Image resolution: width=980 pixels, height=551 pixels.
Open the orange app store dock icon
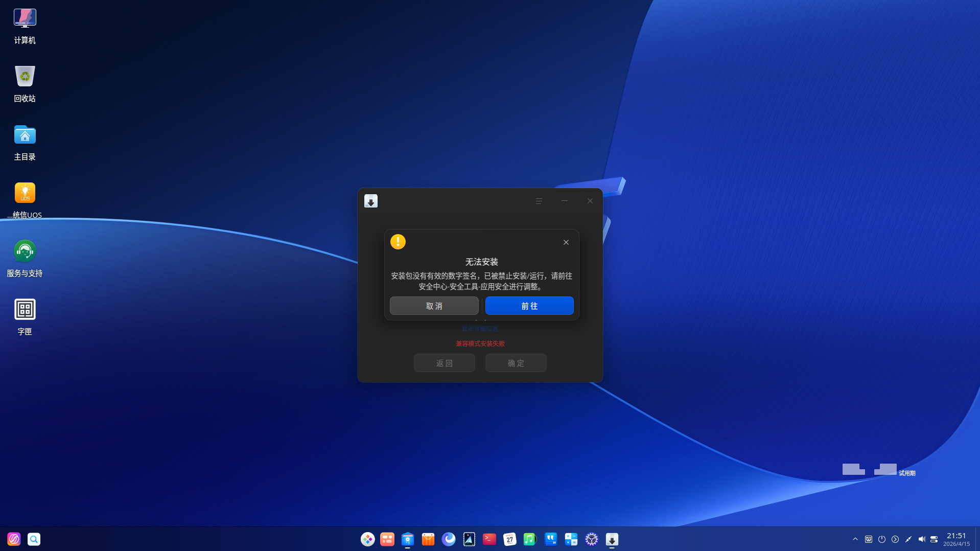pyautogui.click(x=428, y=539)
